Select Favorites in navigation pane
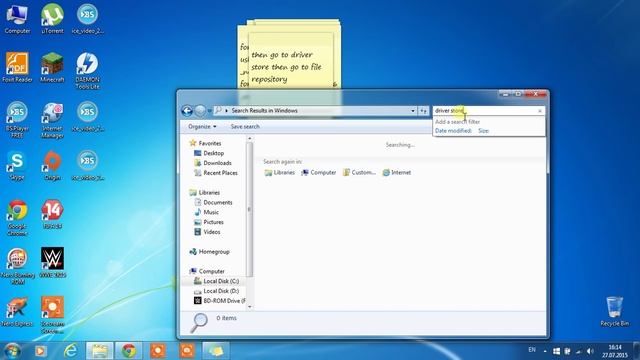The width and height of the screenshot is (640, 360). click(x=205, y=143)
